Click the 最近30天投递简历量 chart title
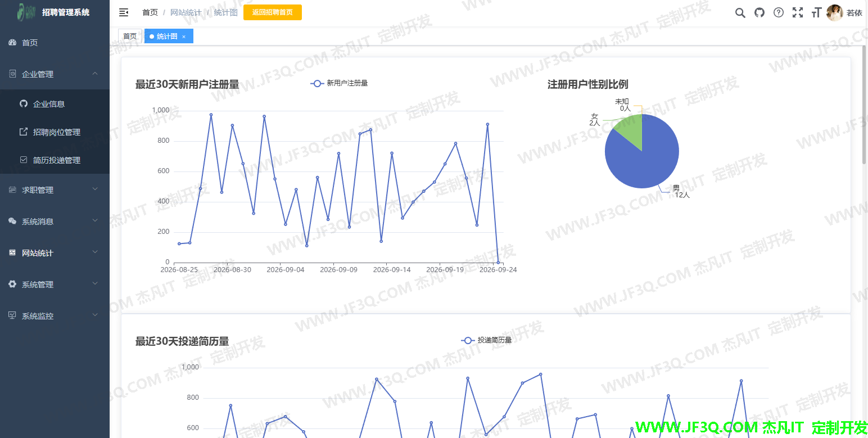Image resolution: width=868 pixels, height=438 pixels. coord(182,341)
